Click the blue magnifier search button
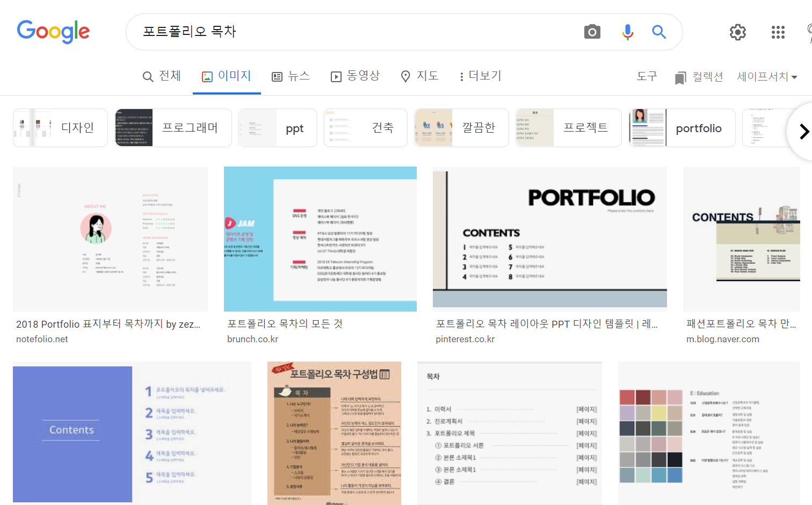812x505 pixels. [x=659, y=32]
